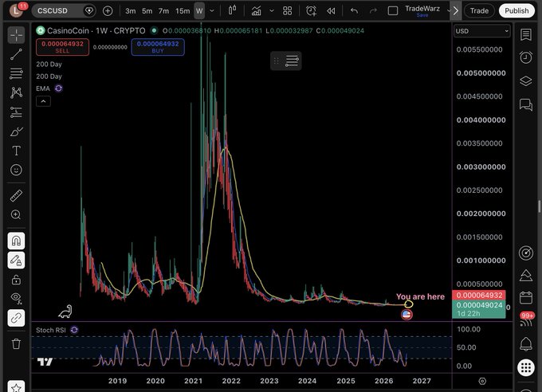The width and height of the screenshot is (542, 392).
Task: Click the Publish button
Action: coord(516,10)
